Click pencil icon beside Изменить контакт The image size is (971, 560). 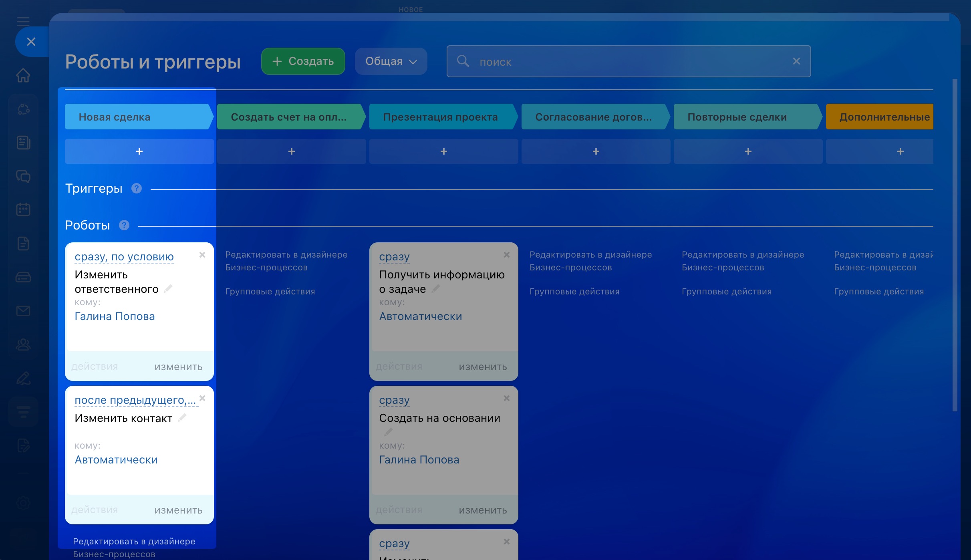[182, 418]
